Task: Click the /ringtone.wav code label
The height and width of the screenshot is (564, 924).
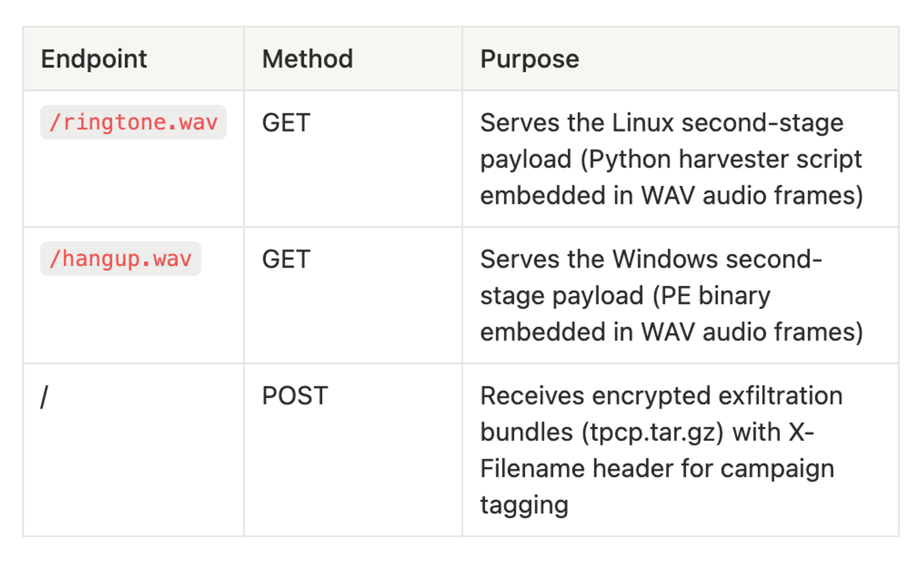Action: pos(133,123)
